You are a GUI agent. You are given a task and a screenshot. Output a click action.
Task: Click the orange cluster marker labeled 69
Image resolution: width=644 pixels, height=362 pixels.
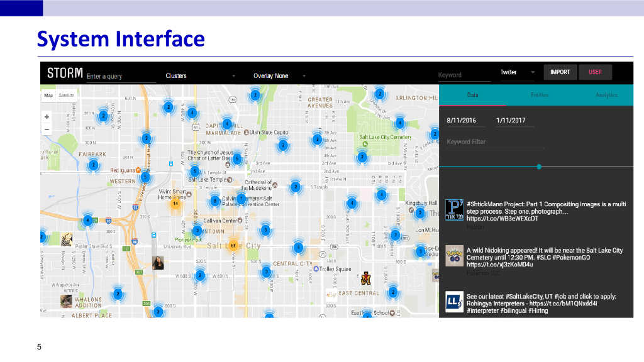pos(233,245)
